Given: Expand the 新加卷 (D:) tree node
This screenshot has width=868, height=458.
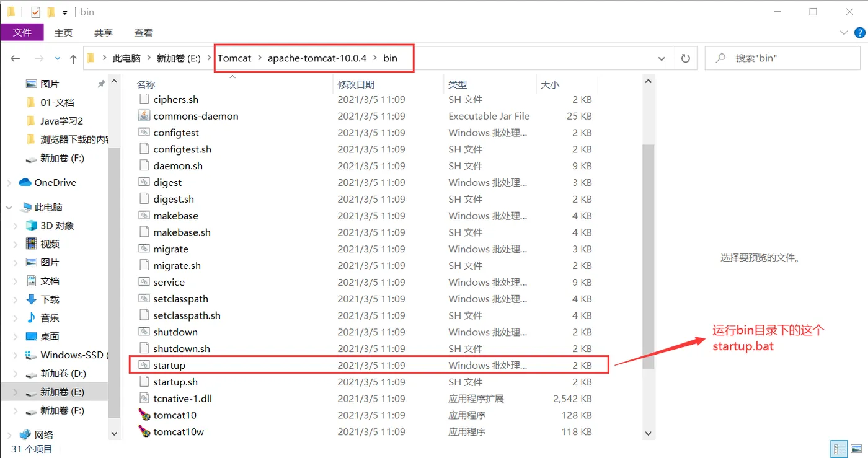Looking at the screenshot, I should (16, 374).
